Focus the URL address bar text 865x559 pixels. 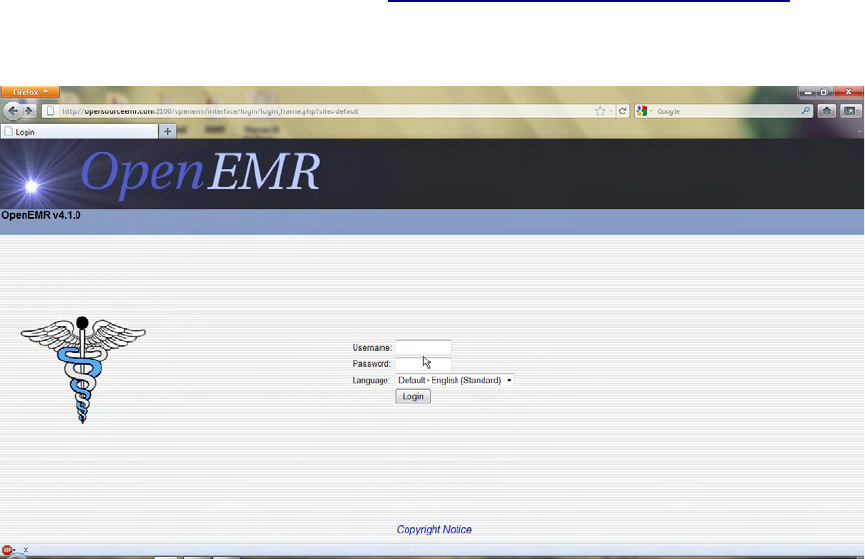pos(210,111)
